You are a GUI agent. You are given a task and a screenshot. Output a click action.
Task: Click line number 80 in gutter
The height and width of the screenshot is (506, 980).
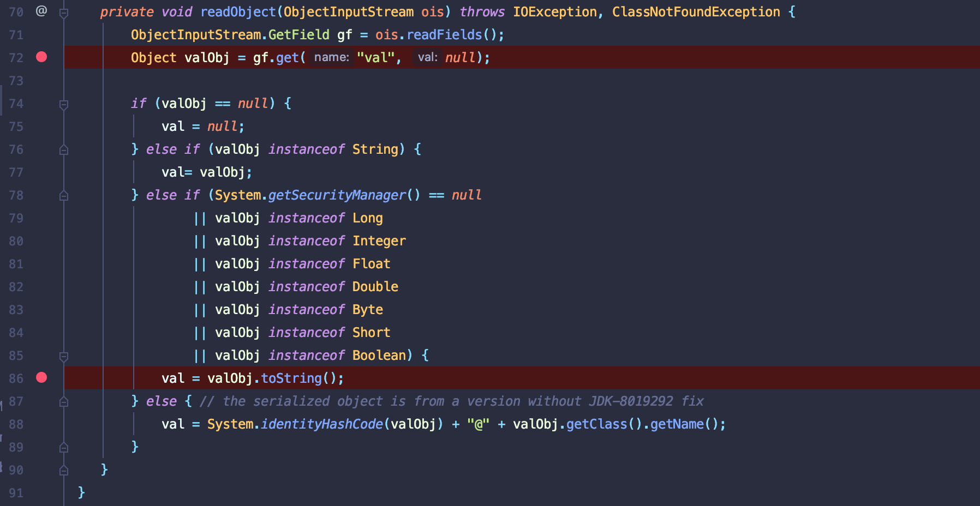pos(16,241)
